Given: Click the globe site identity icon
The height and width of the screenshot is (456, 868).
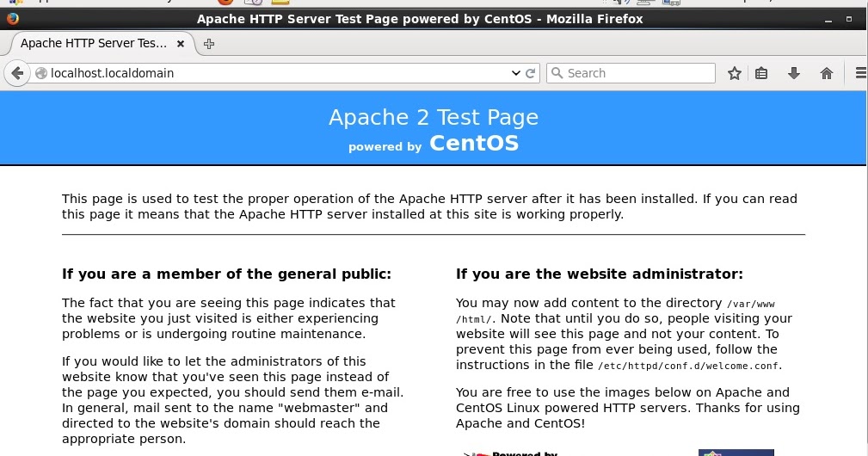Looking at the screenshot, I should (x=41, y=73).
